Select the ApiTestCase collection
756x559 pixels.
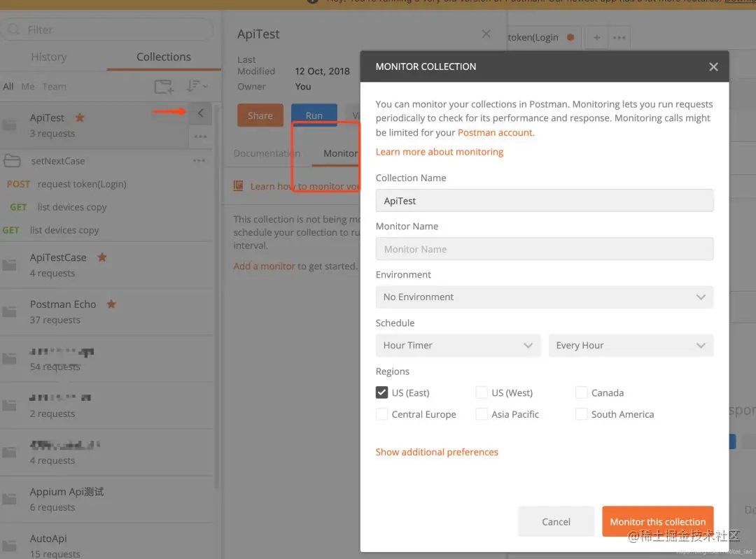[107, 264]
